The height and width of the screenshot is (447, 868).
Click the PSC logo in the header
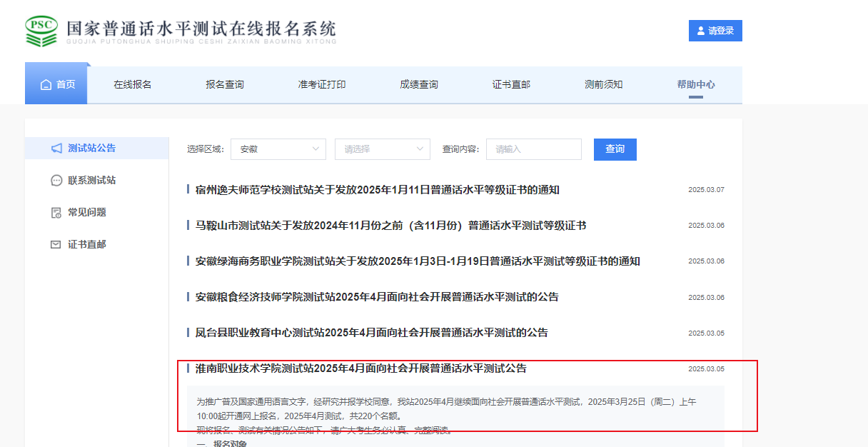tap(41, 31)
